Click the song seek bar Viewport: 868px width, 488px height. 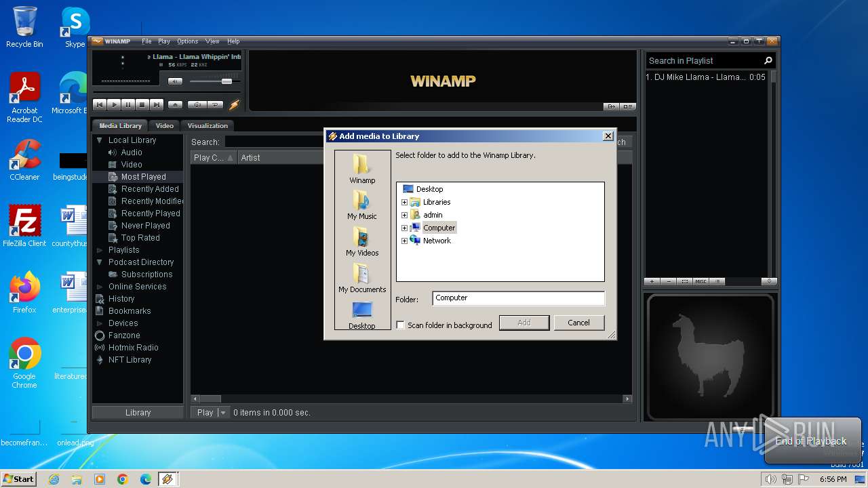point(166,92)
